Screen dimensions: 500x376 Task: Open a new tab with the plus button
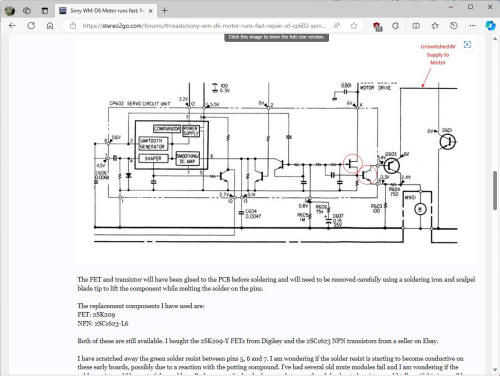164,11
